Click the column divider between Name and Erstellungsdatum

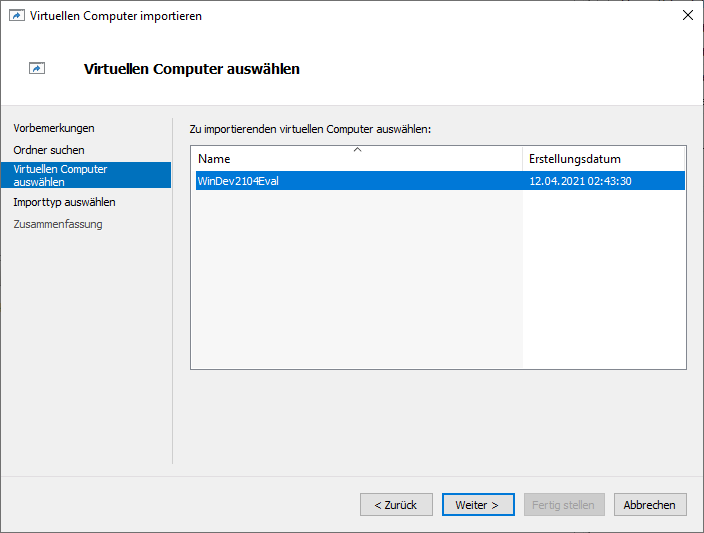coord(523,160)
